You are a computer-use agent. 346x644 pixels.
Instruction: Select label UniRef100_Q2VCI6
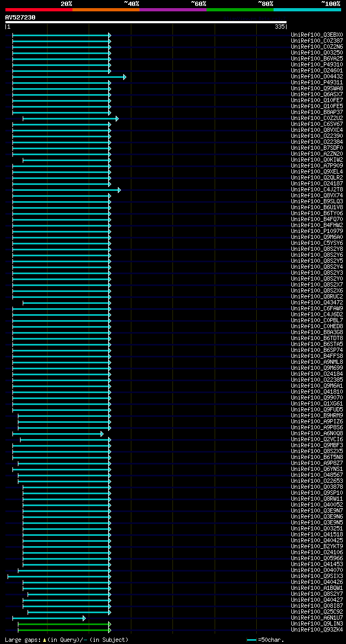[317, 440]
